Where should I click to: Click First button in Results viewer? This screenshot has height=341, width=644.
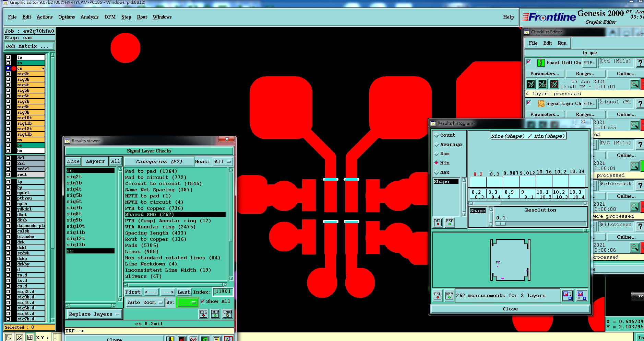(133, 292)
